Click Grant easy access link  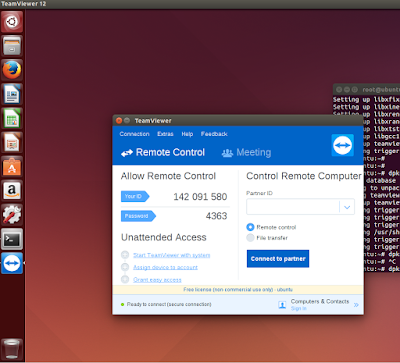tap(157, 280)
